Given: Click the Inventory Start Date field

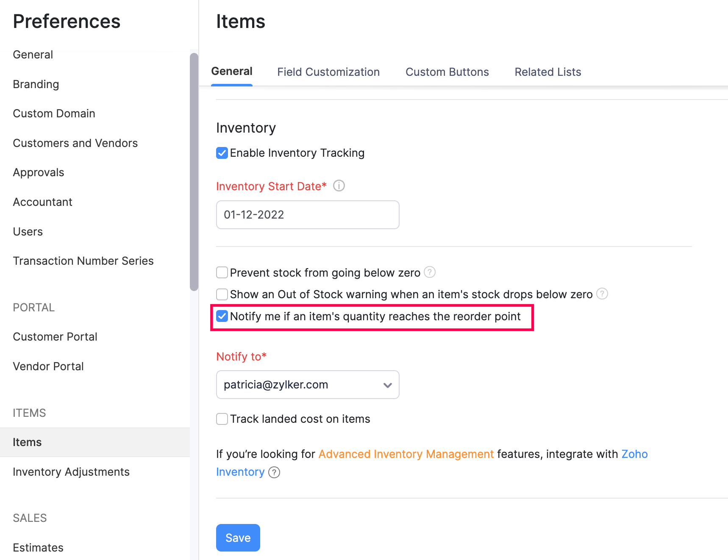Looking at the screenshot, I should pyautogui.click(x=307, y=215).
